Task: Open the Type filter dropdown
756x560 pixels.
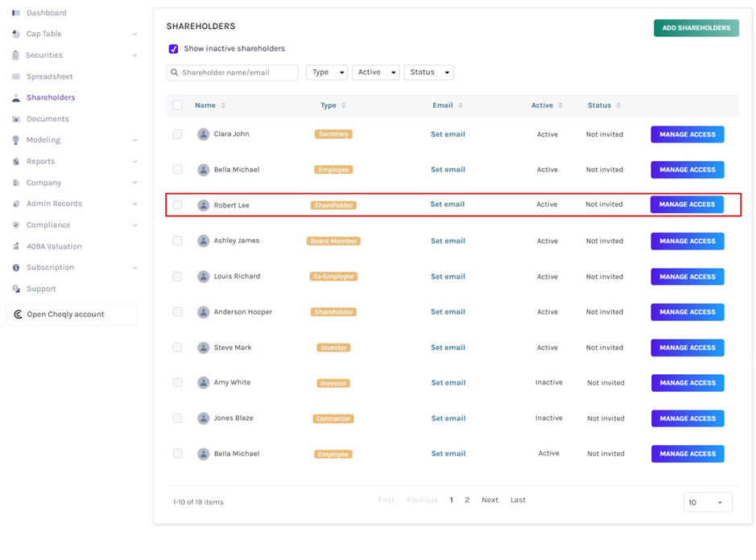Action: click(x=327, y=72)
